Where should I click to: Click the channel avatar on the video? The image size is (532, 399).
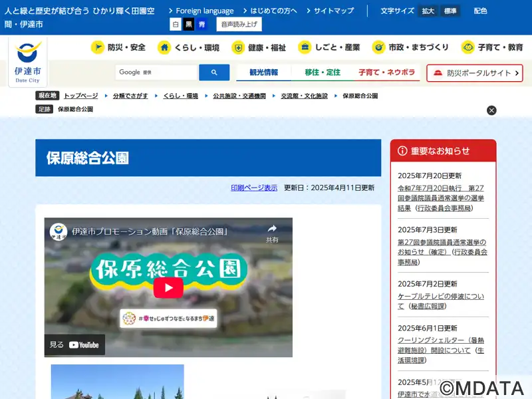coord(58,231)
